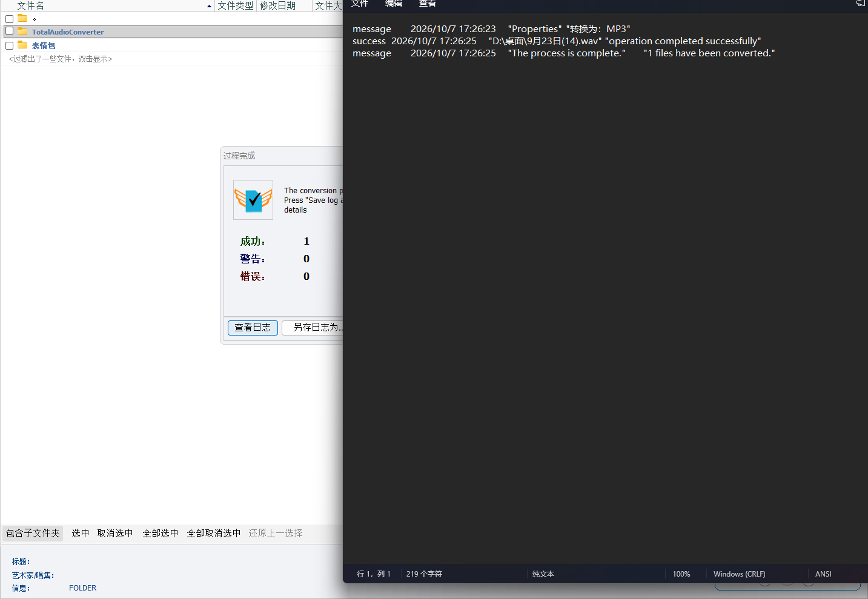Open the 文件 menu in Notepad

point(360,4)
